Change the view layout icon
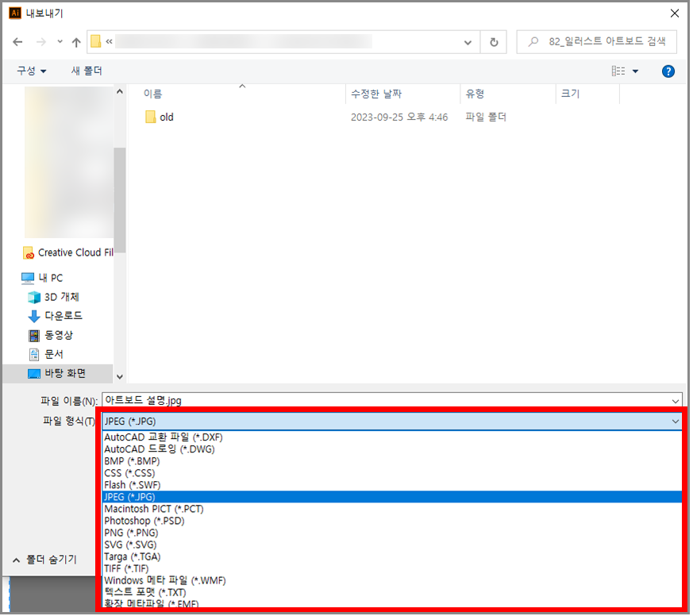 [x=618, y=71]
